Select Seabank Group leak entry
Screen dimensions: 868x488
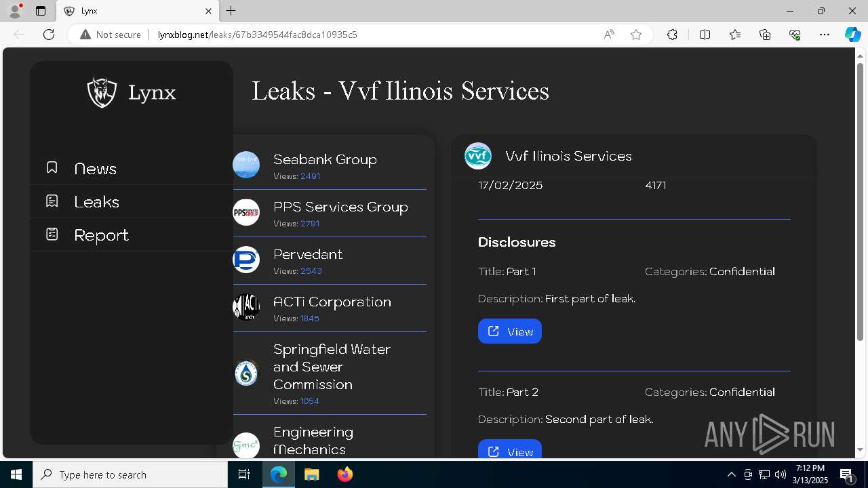point(330,165)
